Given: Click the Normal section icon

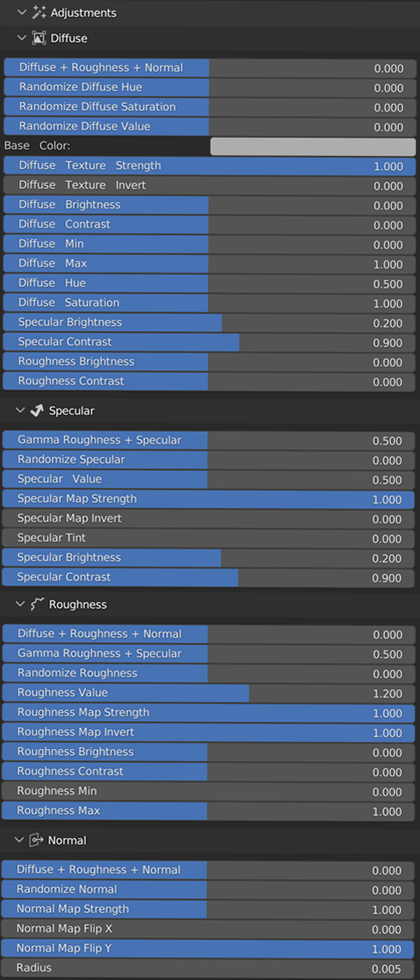Looking at the screenshot, I should [37, 840].
